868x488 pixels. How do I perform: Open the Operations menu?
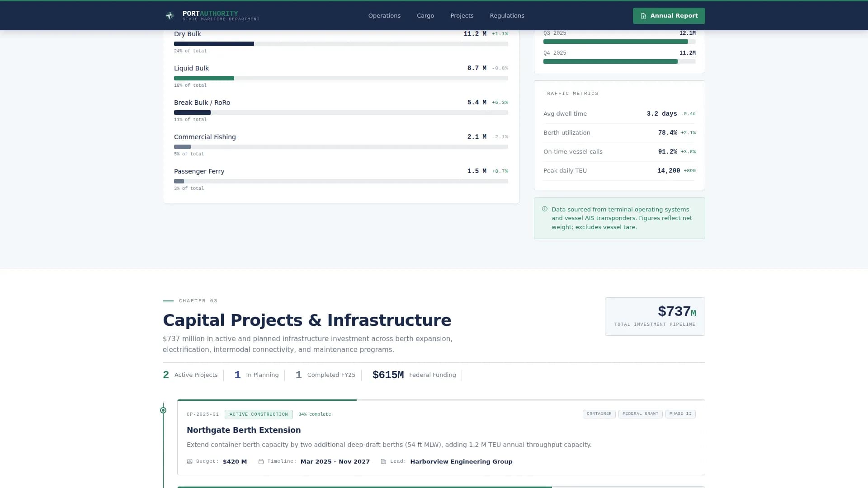coord(384,16)
